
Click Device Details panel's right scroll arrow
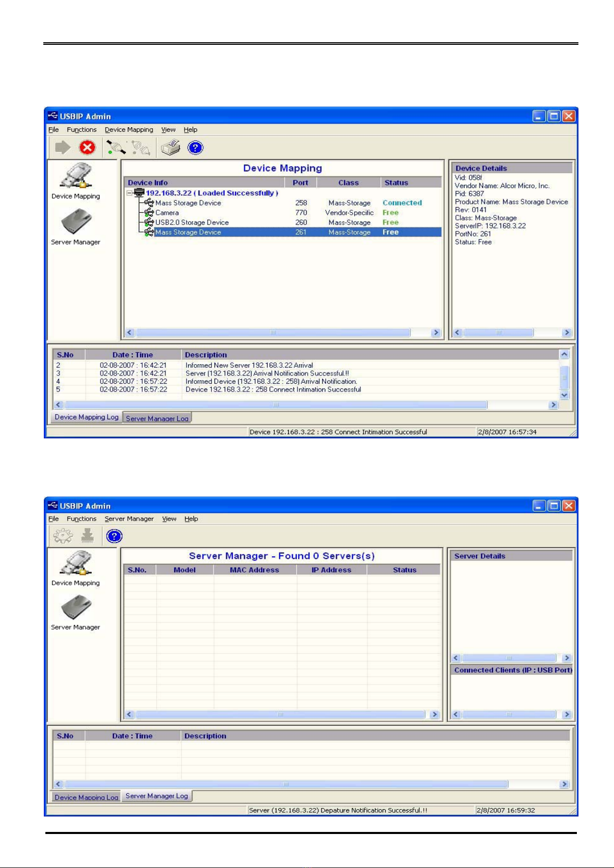coord(567,333)
